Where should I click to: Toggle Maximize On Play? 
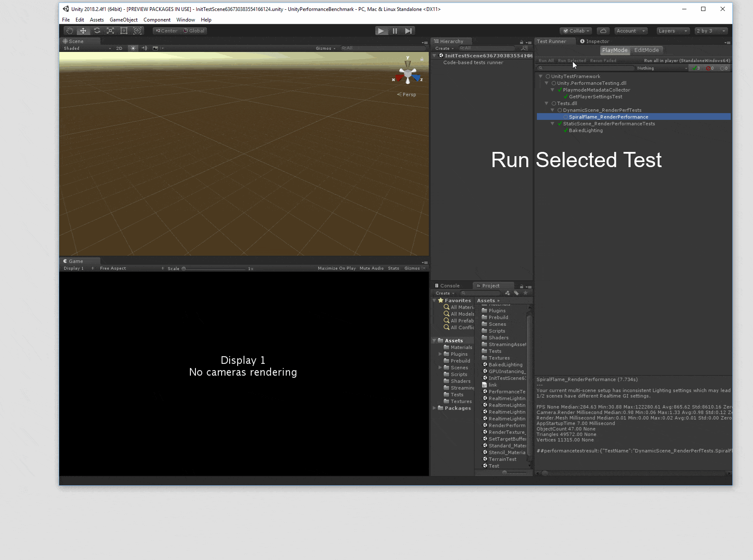[x=336, y=268]
